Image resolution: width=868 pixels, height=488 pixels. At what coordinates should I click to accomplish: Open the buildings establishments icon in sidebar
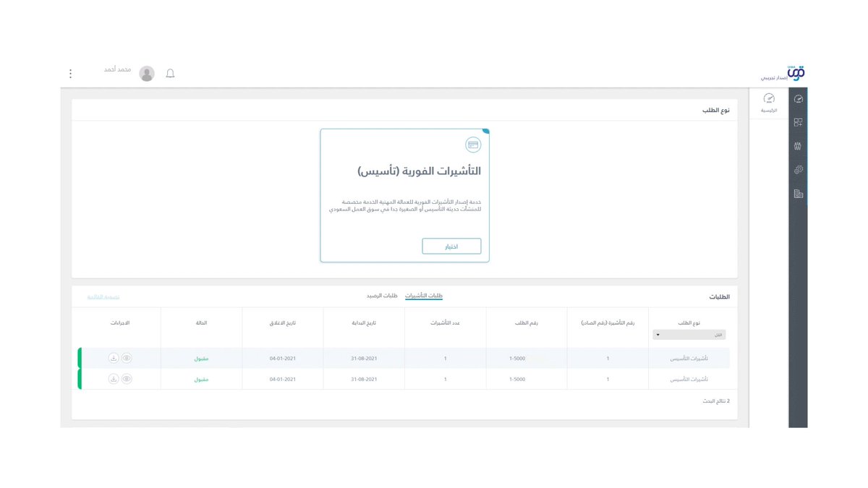click(x=798, y=194)
